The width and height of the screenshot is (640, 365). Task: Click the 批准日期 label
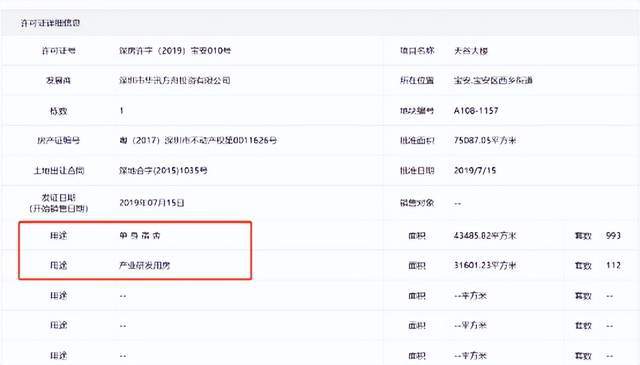tap(417, 171)
